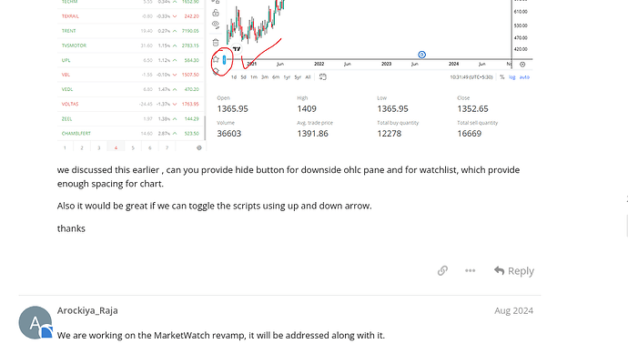Toggle the lock drawings icon

[x=216, y=14]
